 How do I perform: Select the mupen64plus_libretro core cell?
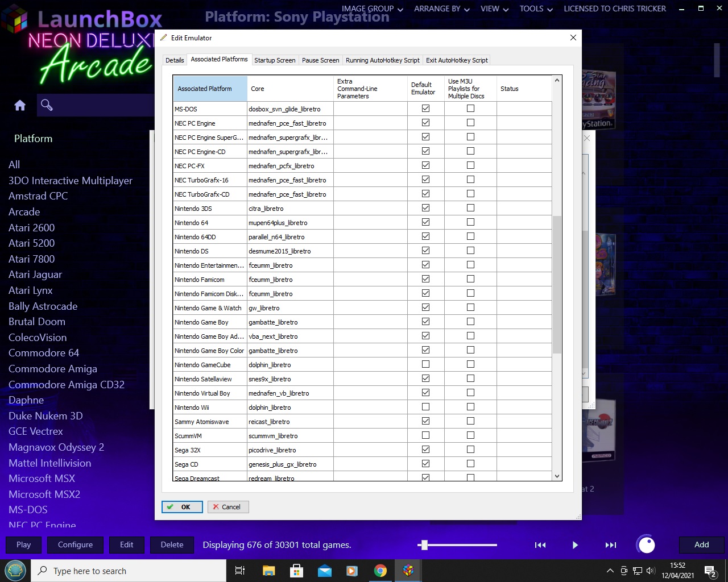coord(290,223)
